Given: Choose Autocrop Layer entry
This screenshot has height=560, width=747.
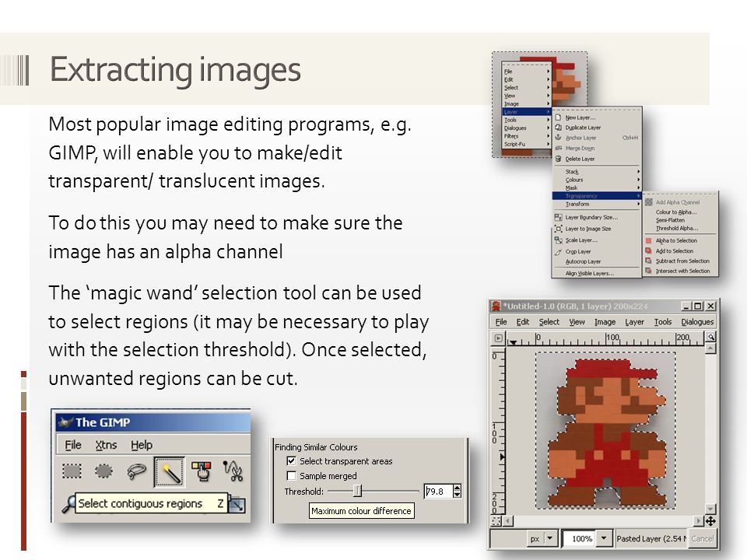Looking at the screenshot, I should pos(583,261).
